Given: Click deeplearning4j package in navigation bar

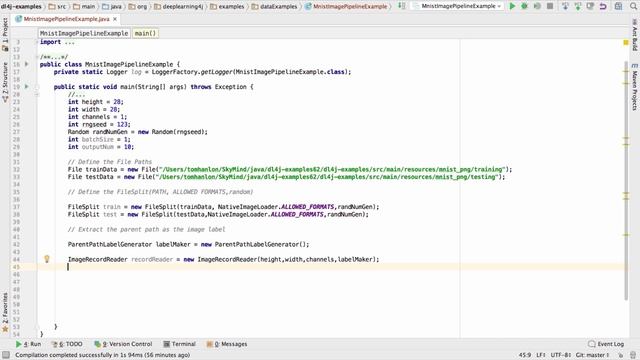Looking at the screenshot, I should coord(179,6).
